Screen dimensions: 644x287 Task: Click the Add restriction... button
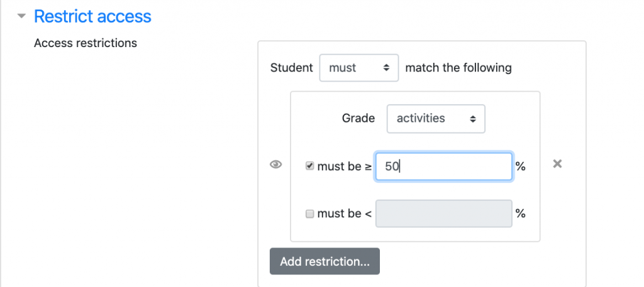(325, 261)
